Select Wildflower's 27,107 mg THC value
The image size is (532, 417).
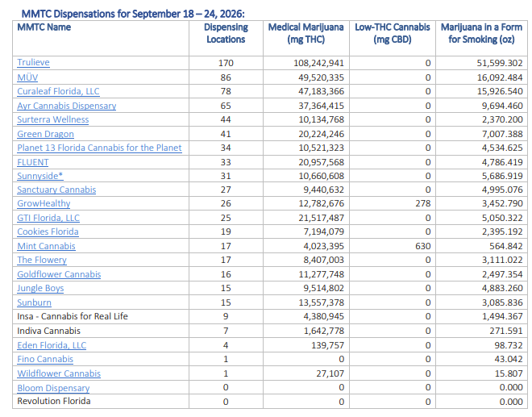click(x=330, y=373)
